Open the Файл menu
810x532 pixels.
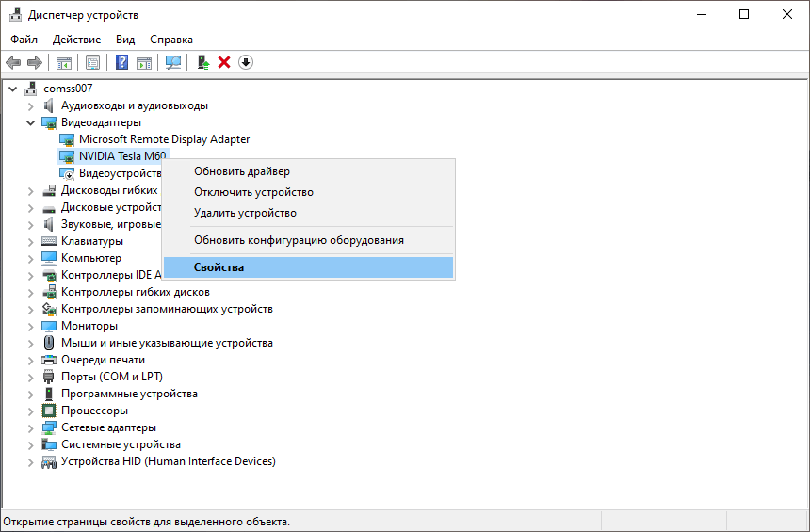(x=24, y=40)
